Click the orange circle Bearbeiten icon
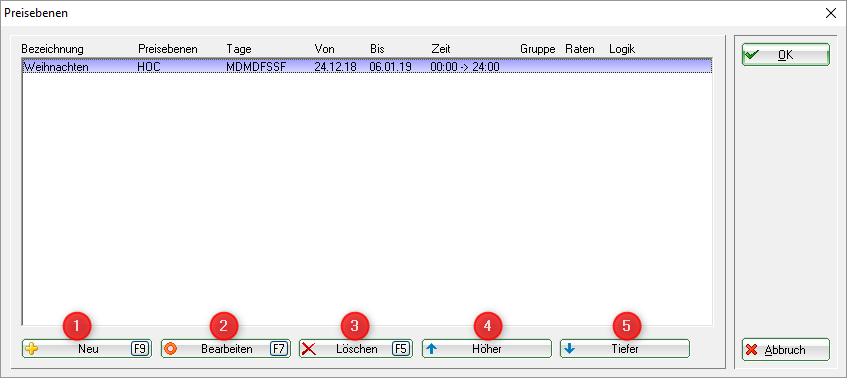 tap(171, 349)
